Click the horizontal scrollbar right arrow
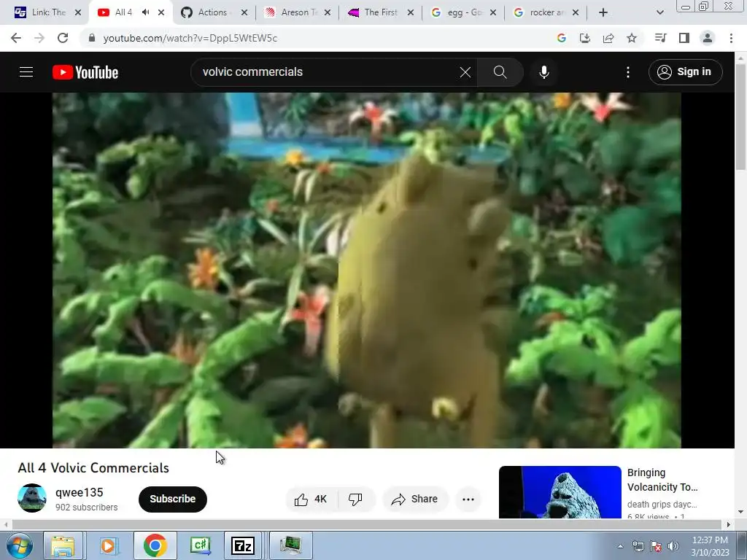747x560 pixels. (728, 524)
